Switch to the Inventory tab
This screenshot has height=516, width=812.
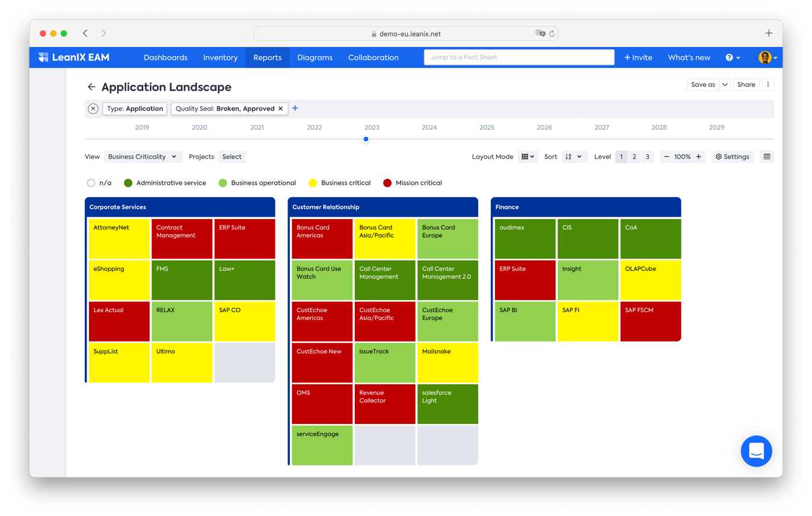click(220, 57)
